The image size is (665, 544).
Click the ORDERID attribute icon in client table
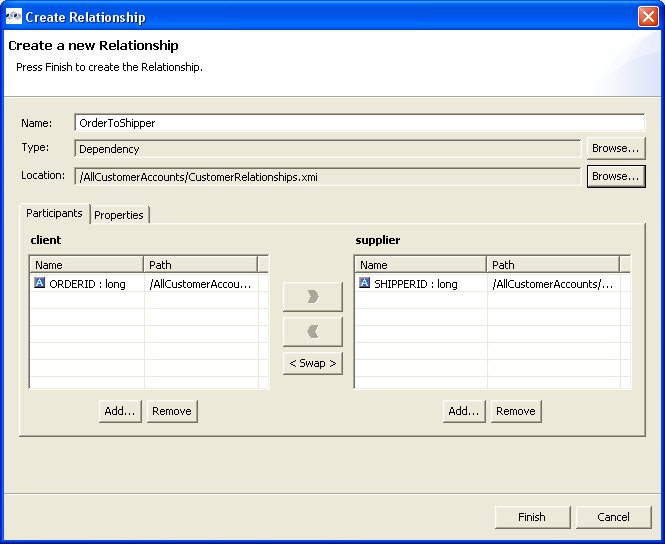(40, 284)
